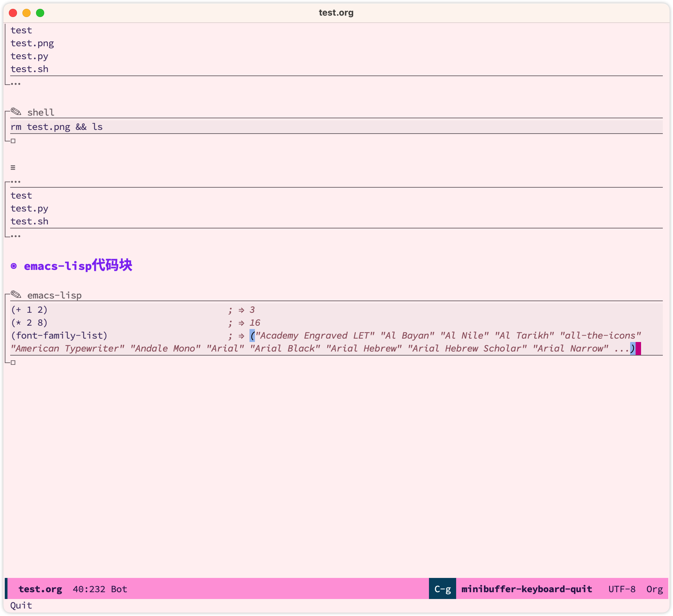
Task: Zoom the window using the green button
Action: 40,13
